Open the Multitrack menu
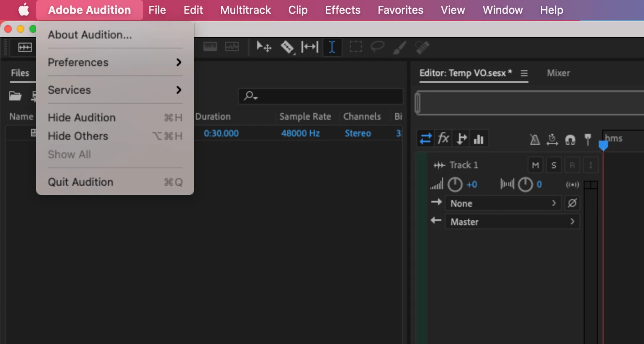This screenshot has width=644, height=344. pyautogui.click(x=246, y=10)
